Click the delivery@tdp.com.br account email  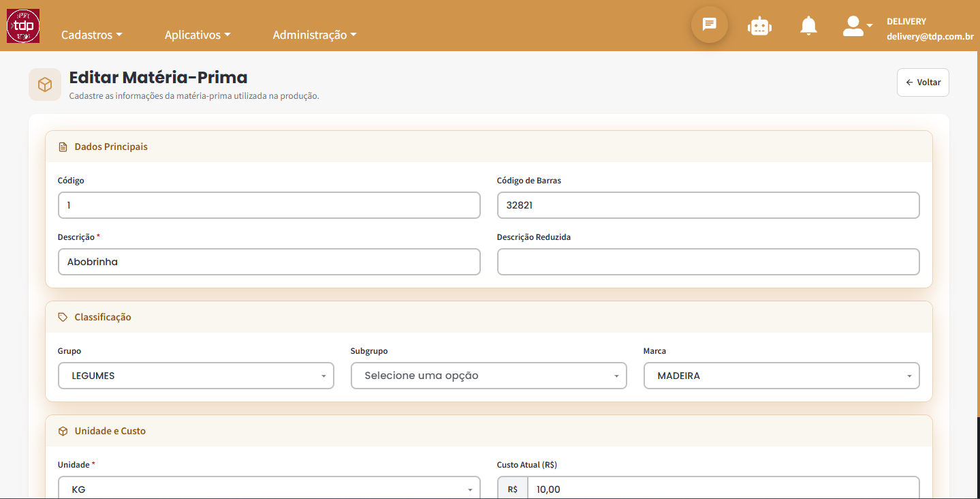(x=930, y=37)
